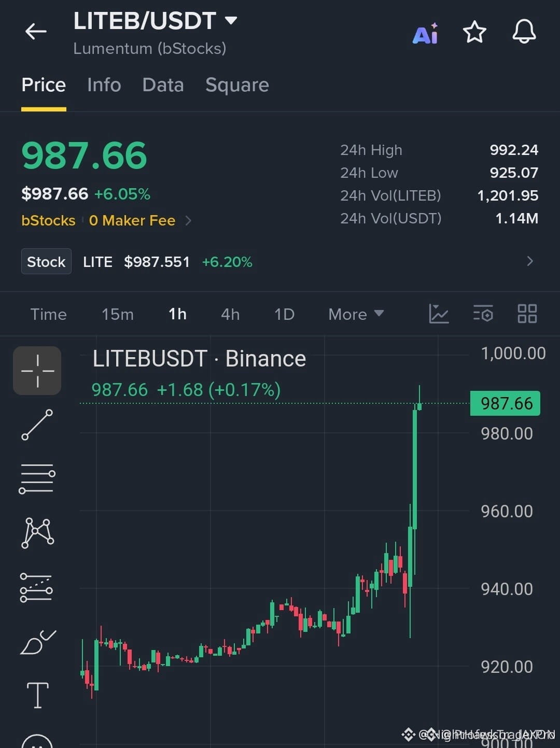
Task: Tap the LITEBUSDT · Binance chart title
Action: click(199, 359)
